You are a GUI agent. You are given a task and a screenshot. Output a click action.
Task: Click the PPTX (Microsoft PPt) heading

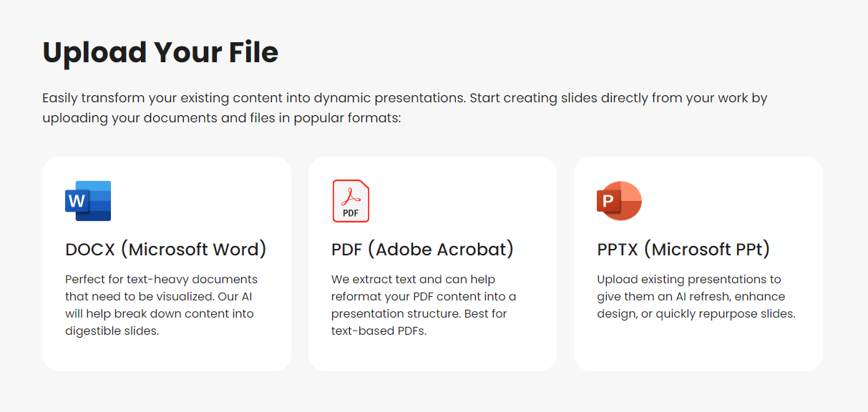click(684, 249)
